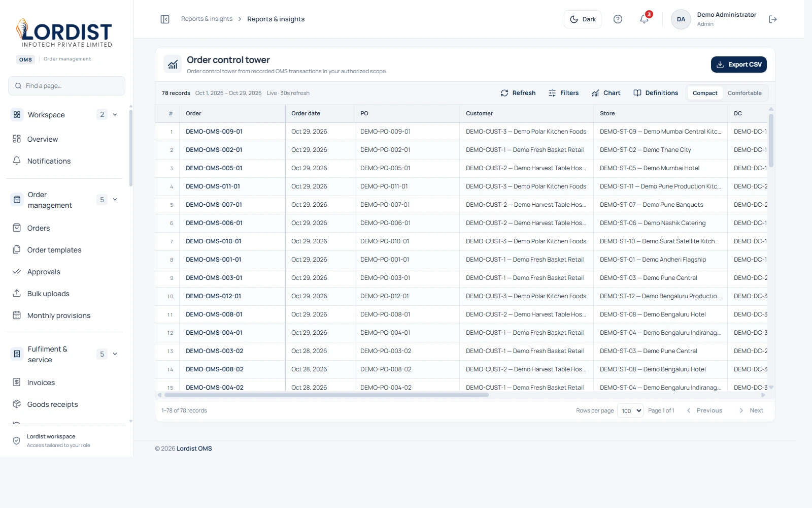This screenshot has width=812, height=508.
Task: Click the DA user avatar
Action: tap(681, 19)
